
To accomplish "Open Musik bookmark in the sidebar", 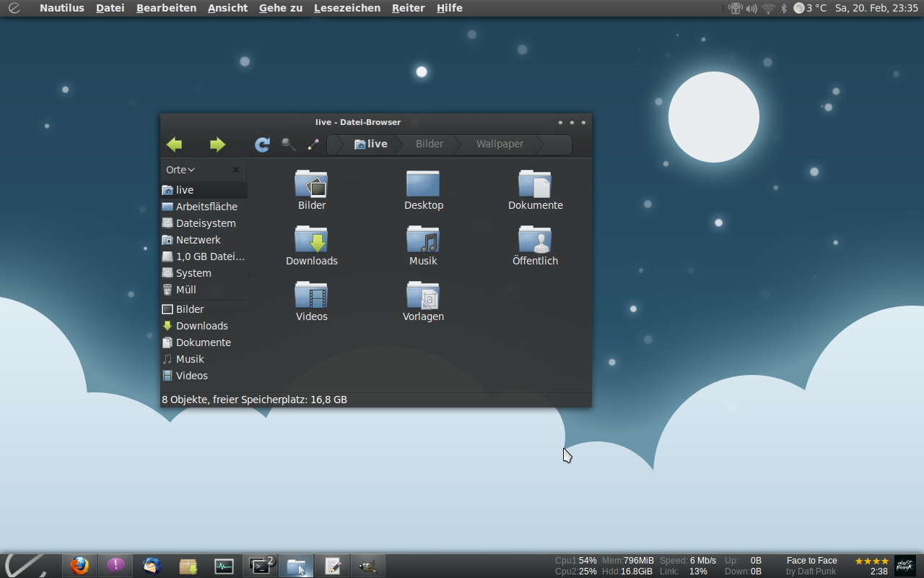I will (x=204, y=359).
